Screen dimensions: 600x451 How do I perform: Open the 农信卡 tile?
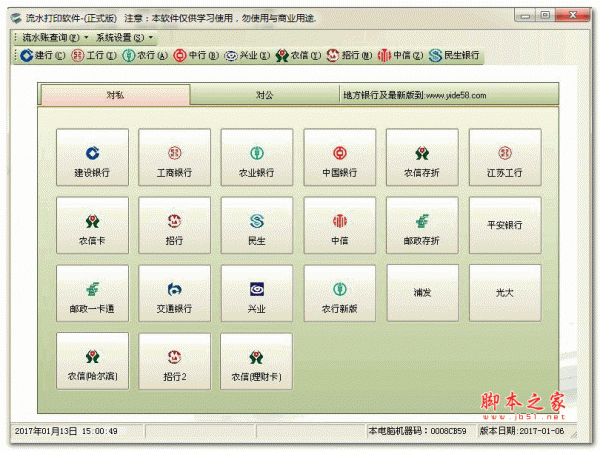(x=92, y=225)
